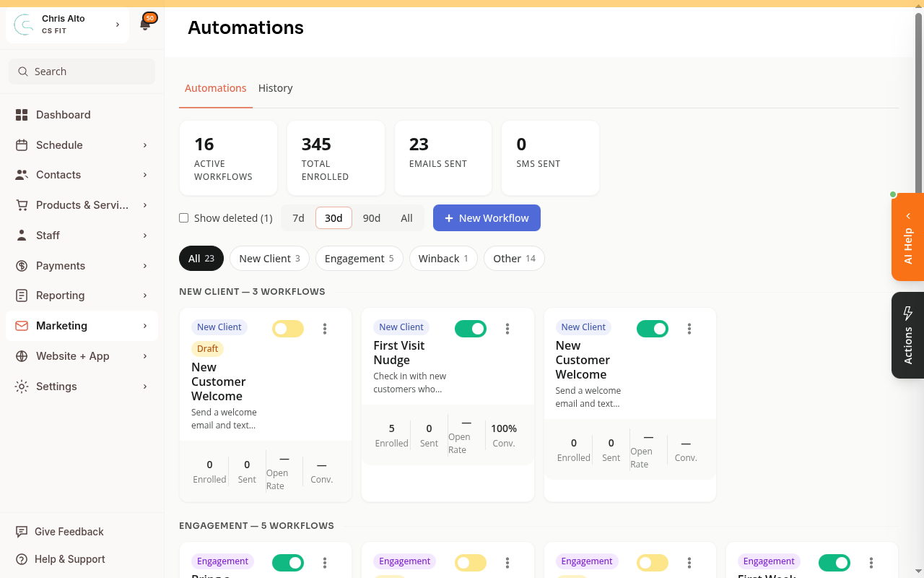The height and width of the screenshot is (578, 924).
Task: Tick the Show deleted checkbox
Action: click(183, 218)
